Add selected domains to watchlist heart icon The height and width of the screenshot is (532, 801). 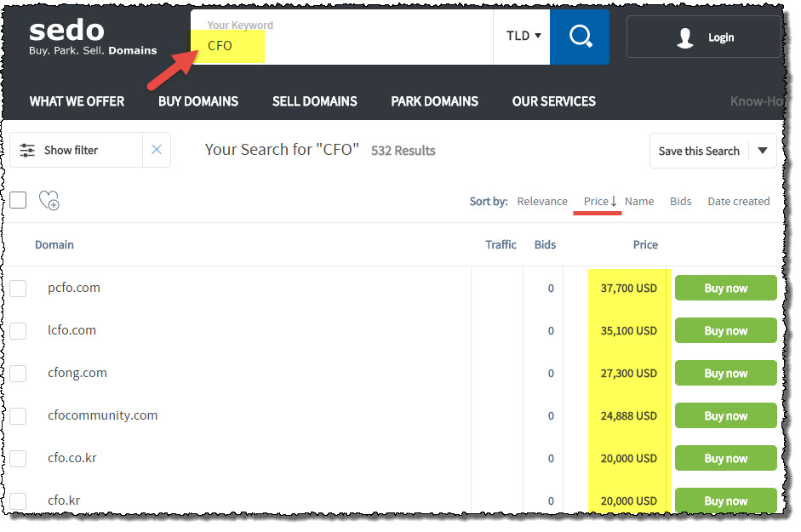click(49, 200)
